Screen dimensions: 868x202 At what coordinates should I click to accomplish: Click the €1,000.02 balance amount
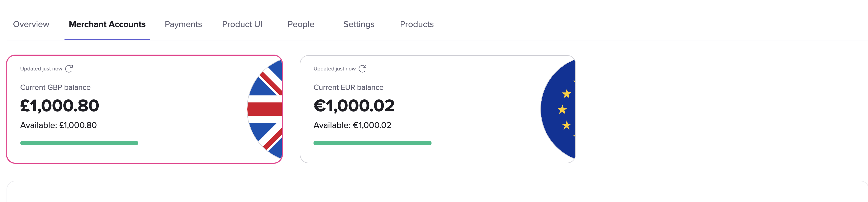354,106
